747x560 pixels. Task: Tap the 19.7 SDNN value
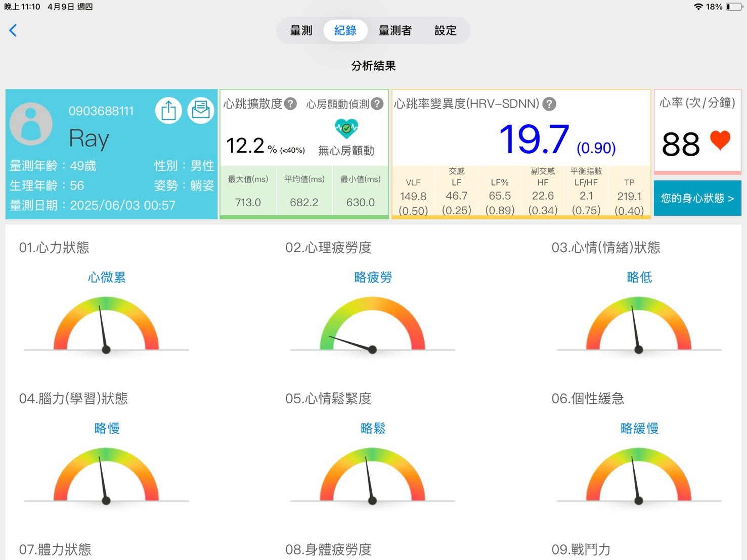[534, 139]
